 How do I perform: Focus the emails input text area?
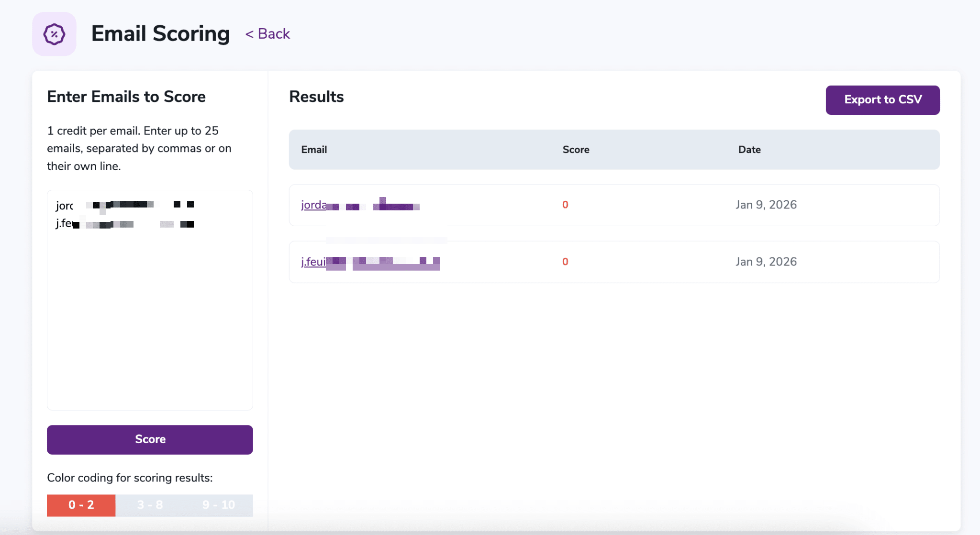pyautogui.click(x=150, y=300)
